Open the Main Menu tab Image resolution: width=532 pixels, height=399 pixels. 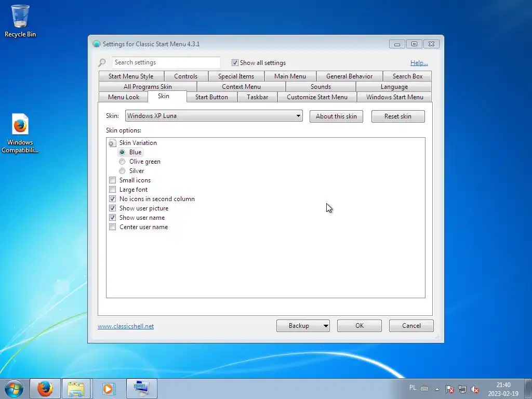click(x=290, y=76)
